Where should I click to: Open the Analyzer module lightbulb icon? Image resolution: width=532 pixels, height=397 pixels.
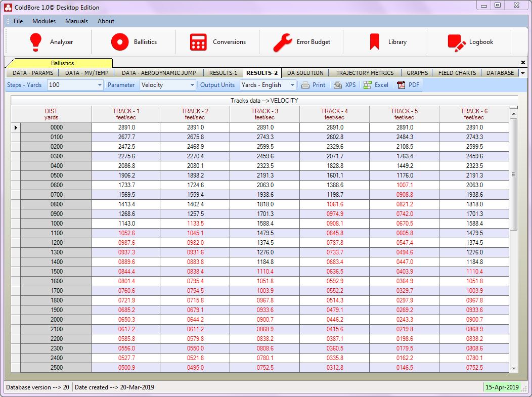(35, 42)
